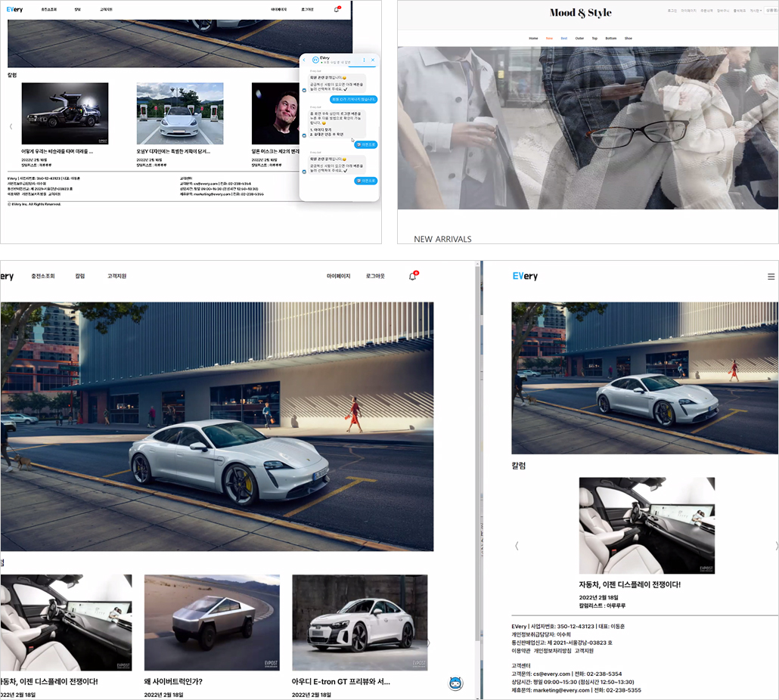Open the three-dot options menu in the chat widget
Screen dimensions: 779x700
click(364, 60)
